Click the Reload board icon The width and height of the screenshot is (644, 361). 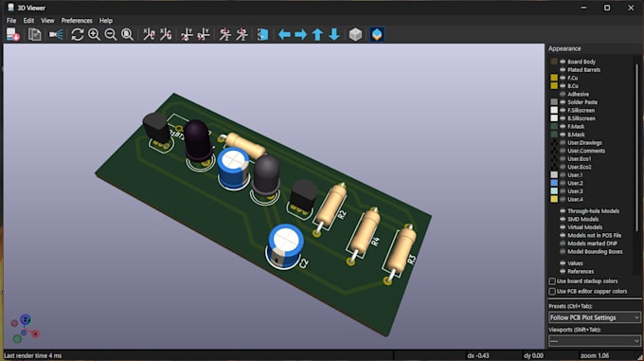[x=13, y=34]
